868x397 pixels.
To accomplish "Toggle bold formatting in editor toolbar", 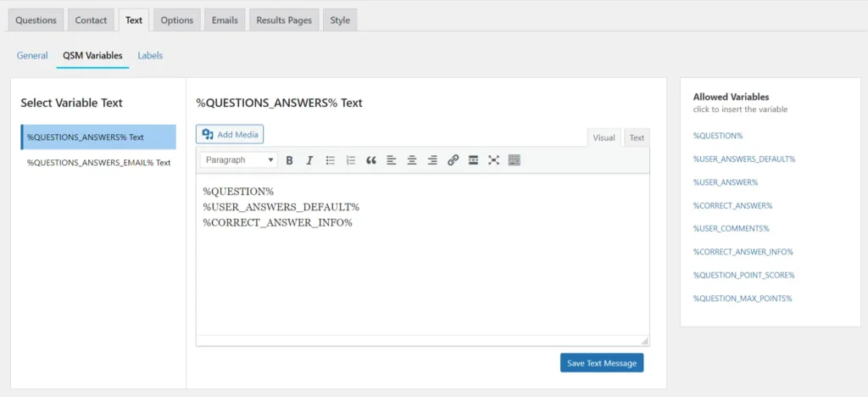I will point(289,160).
